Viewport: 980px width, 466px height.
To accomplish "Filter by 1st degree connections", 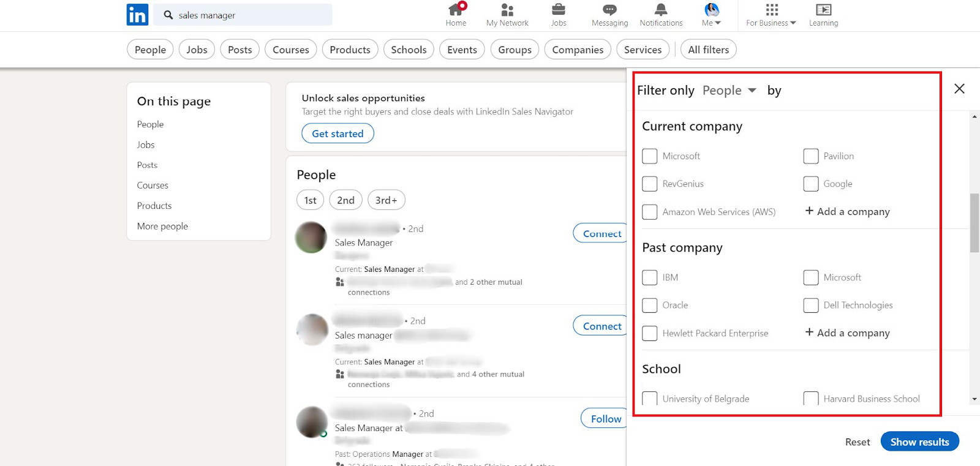I will point(311,200).
